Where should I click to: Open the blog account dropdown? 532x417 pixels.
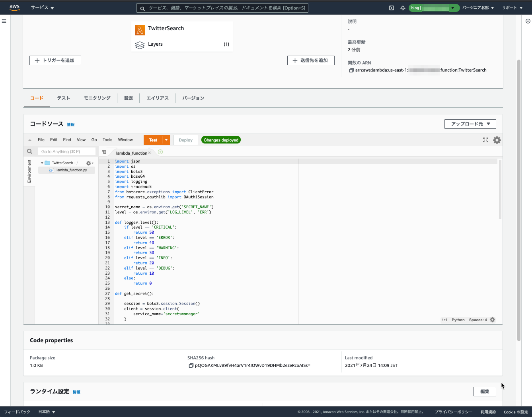click(434, 8)
